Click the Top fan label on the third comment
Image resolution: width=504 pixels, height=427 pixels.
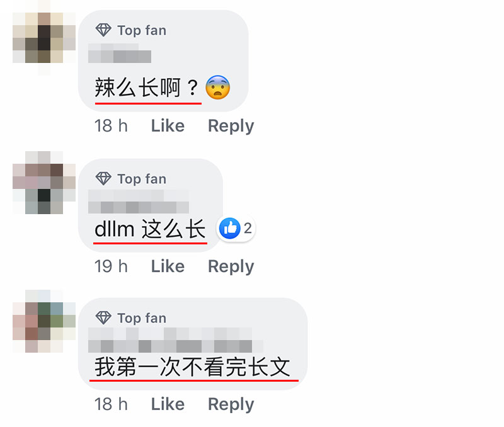pos(142,319)
